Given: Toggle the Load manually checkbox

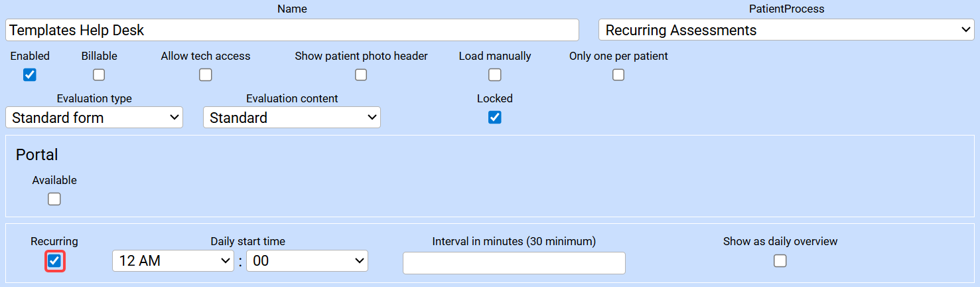Looking at the screenshot, I should 494,75.
